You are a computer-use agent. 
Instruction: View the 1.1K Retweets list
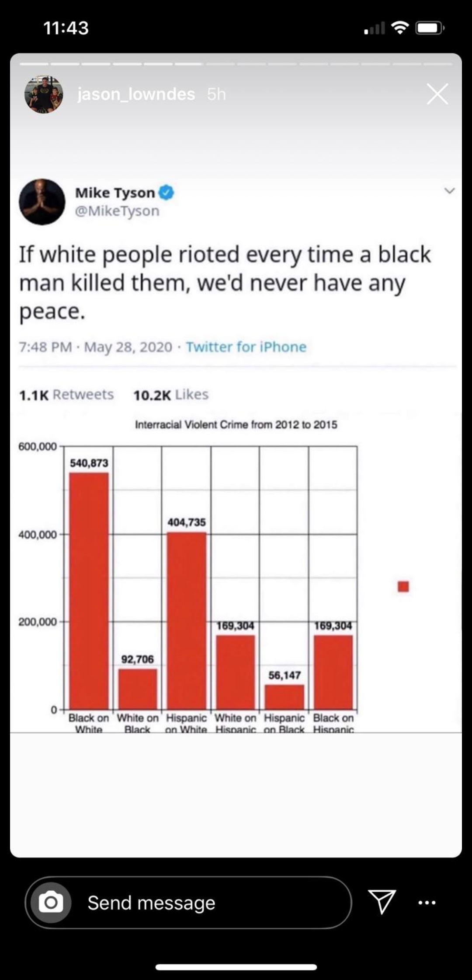pos(66,395)
